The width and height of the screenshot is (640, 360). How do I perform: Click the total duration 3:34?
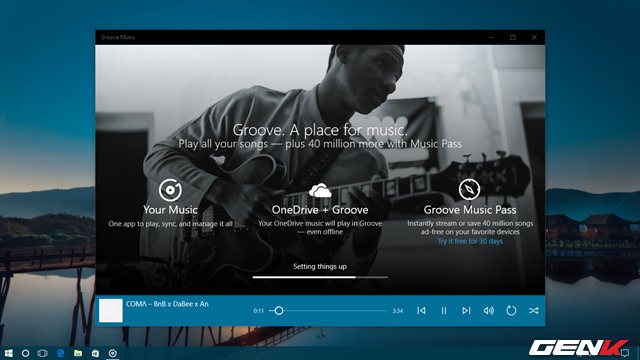[x=398, y=311]
